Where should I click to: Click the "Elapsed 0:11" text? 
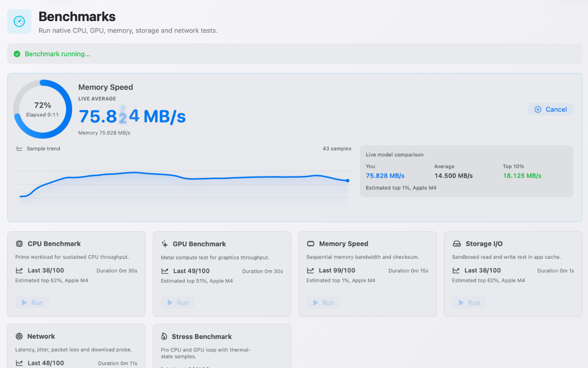[42, 115]
